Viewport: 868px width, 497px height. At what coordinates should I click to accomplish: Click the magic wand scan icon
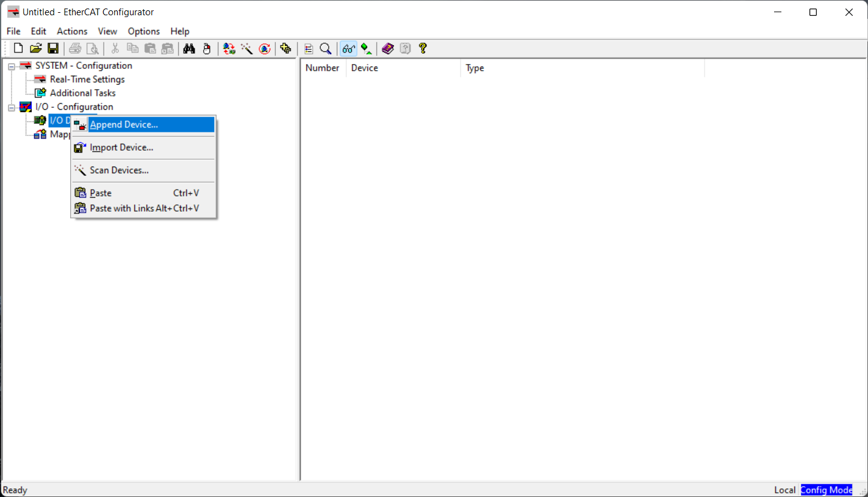(x=247, y=49)
